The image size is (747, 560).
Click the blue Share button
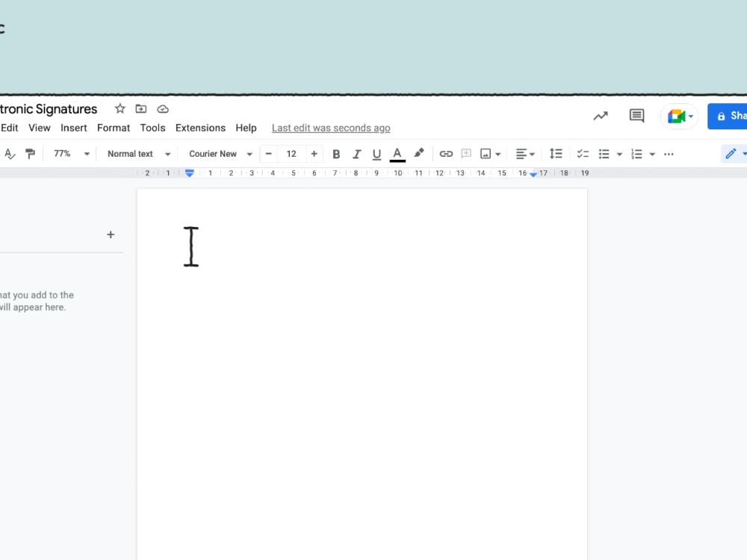[728, 116]
